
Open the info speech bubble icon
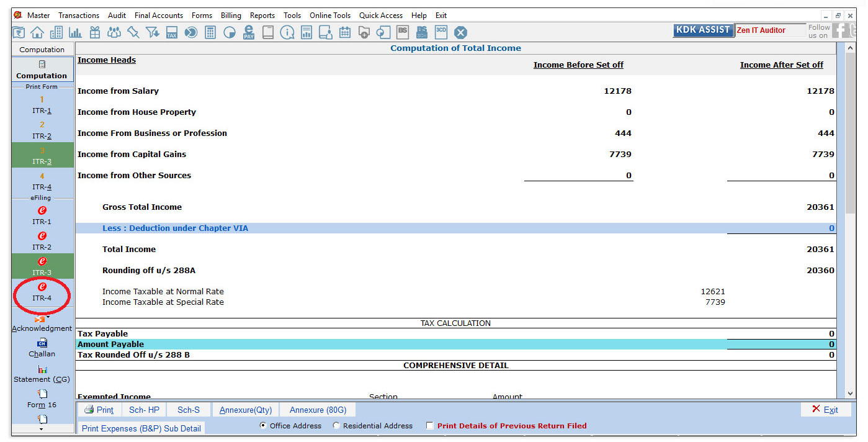287,32
